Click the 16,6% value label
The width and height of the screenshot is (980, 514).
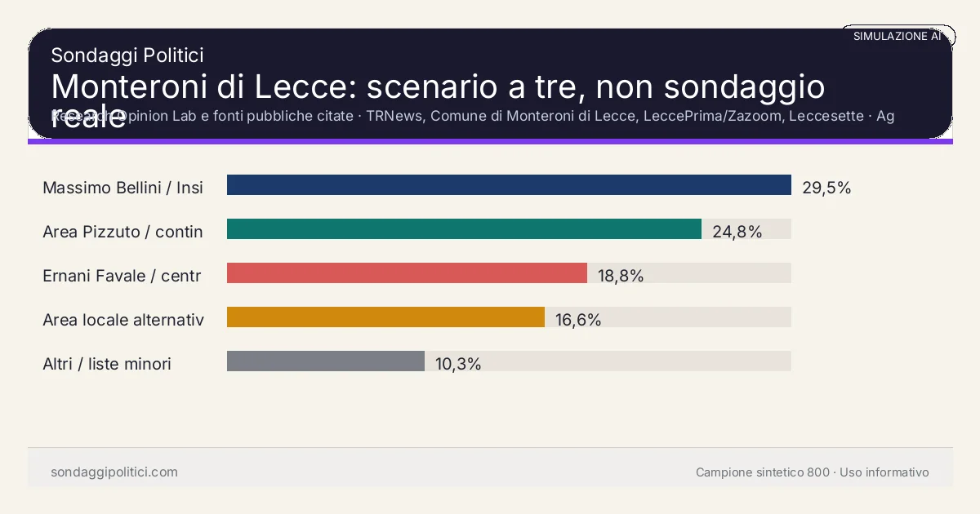pos(578,320)
